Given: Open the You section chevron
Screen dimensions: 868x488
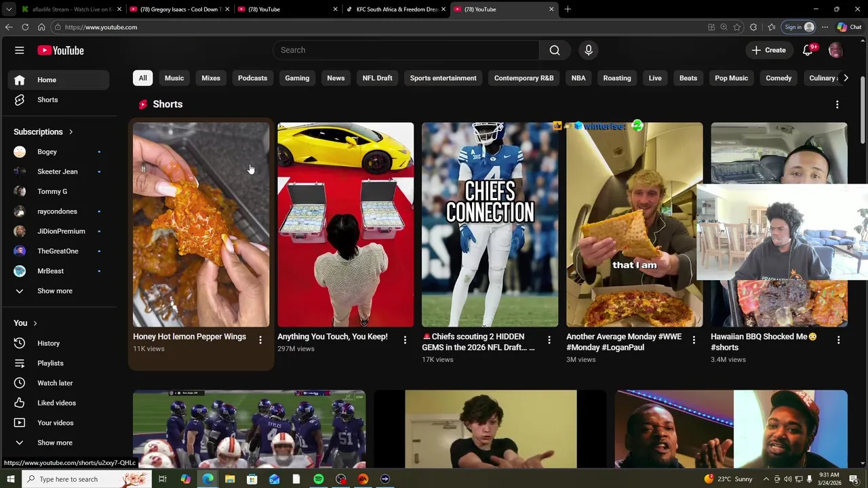Looking at the screenshot, I should point(35,323).
